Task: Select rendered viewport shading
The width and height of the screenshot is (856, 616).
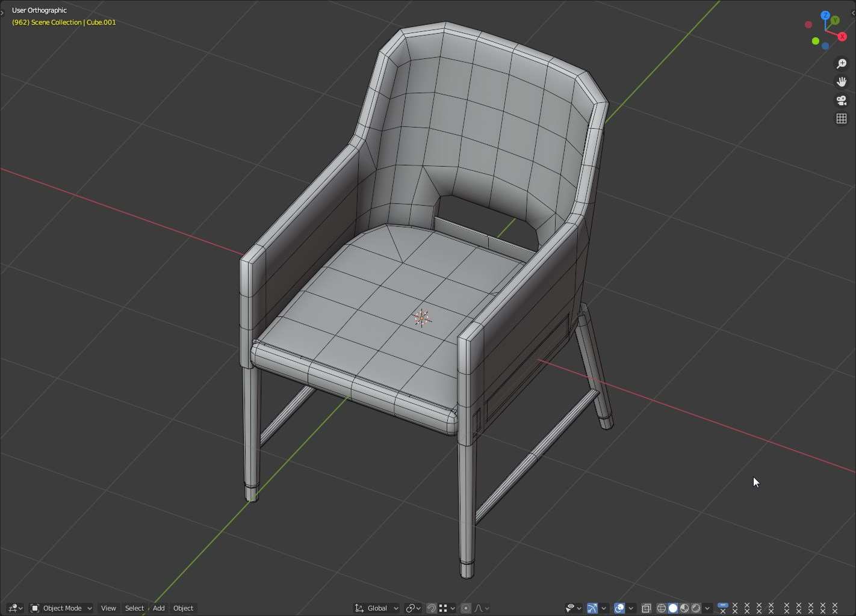Action: pos(696,608)
